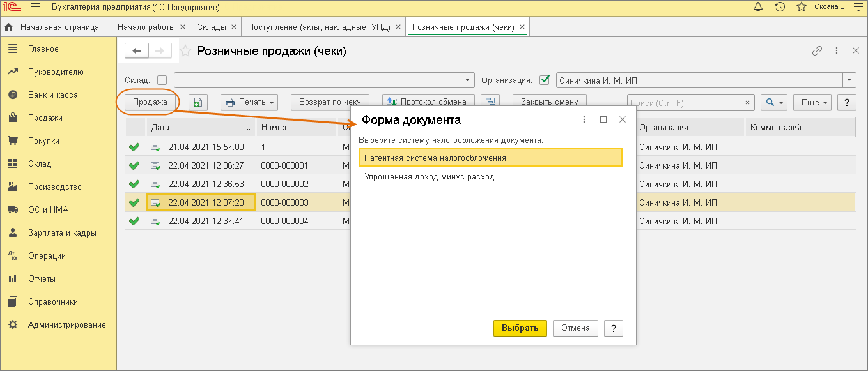The image size is (868, 371).
Task: Click Отмена button in dialog
Action: coord(575,328)
